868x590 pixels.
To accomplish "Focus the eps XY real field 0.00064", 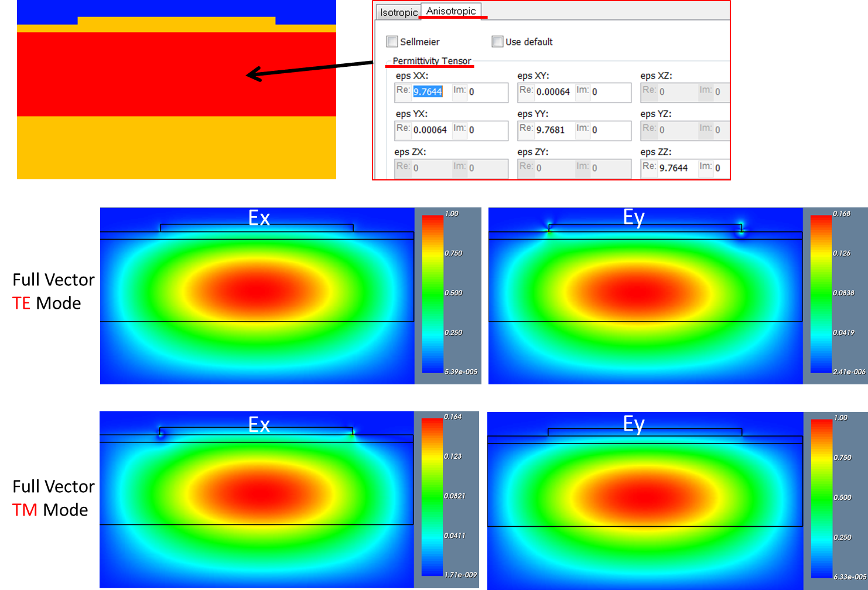I will 553,92.
